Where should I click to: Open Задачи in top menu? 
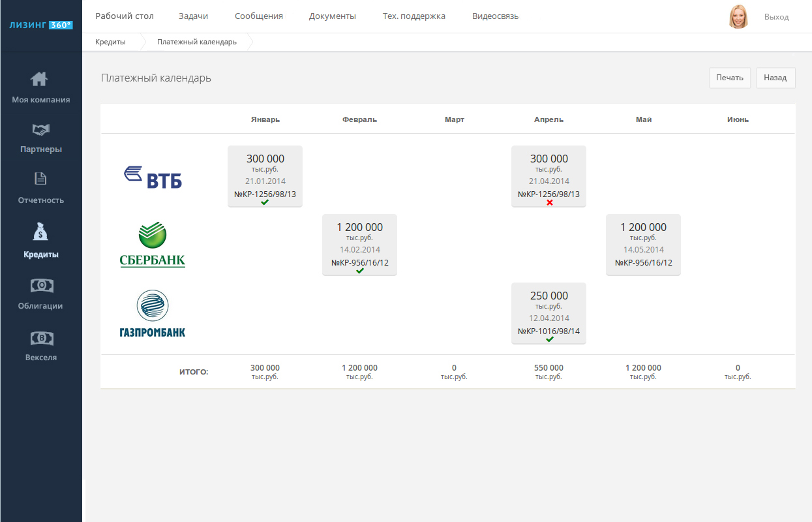pos(193,16)
